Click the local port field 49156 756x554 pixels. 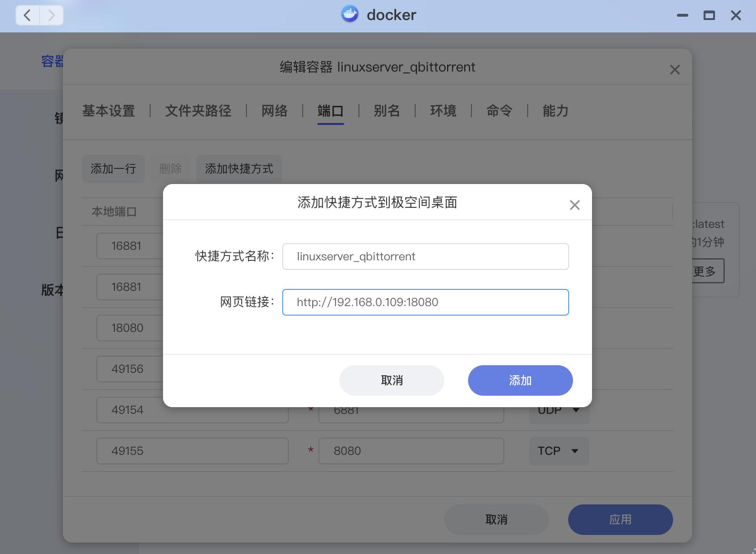tap(130, 369)
